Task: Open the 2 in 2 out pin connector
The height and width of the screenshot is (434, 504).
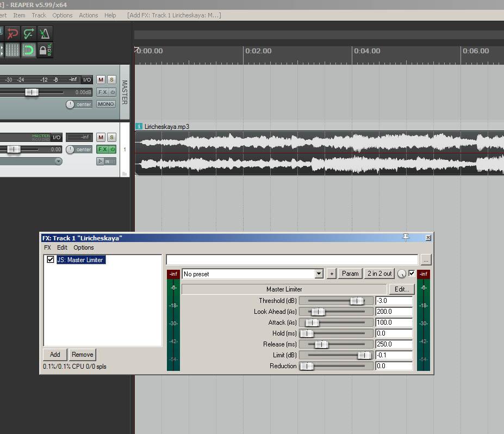Action: tap(379, 274)
